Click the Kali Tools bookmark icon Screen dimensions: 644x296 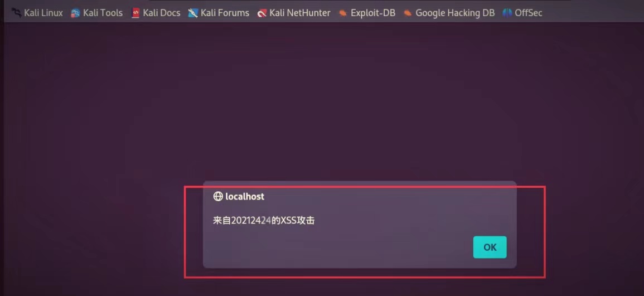[x=75, y=13]
